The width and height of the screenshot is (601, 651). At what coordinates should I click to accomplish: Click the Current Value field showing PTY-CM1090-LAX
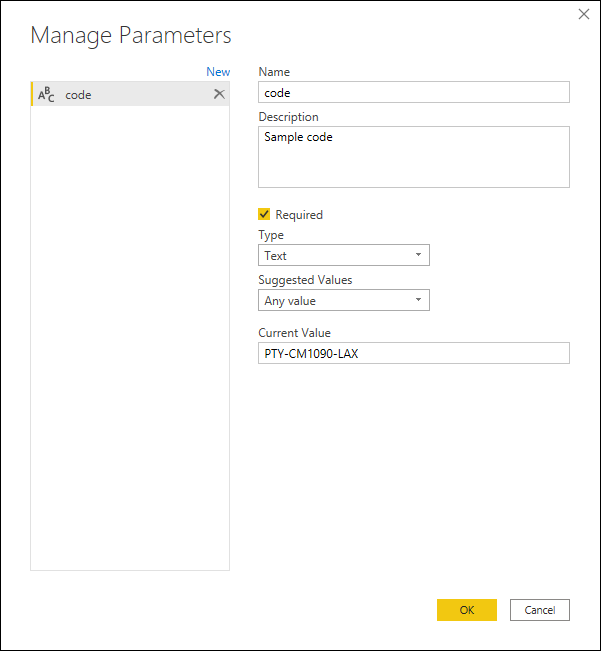(414, 353)
